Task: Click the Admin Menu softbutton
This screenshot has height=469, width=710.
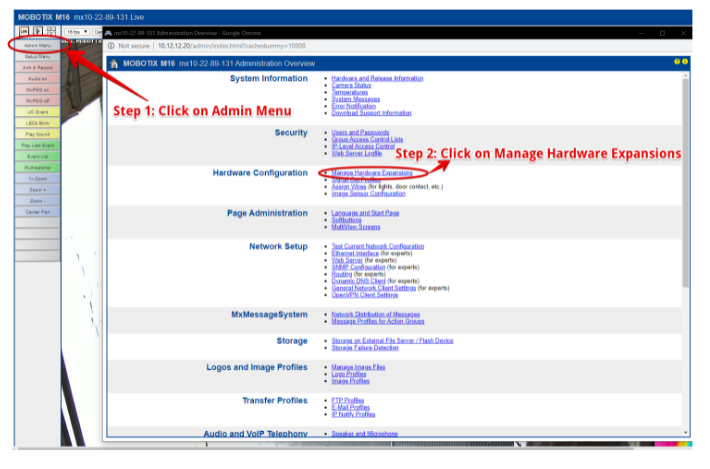Action: coord(38,45)
